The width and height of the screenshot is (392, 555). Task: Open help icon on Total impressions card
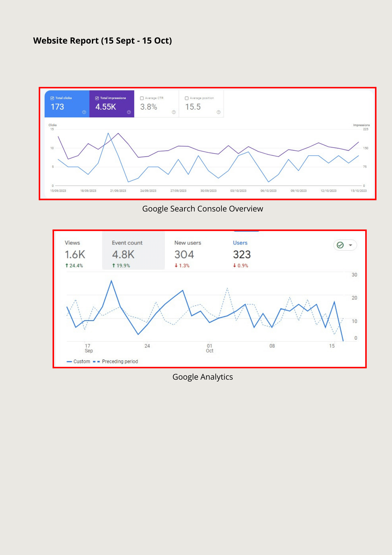(x=129, y=112)
